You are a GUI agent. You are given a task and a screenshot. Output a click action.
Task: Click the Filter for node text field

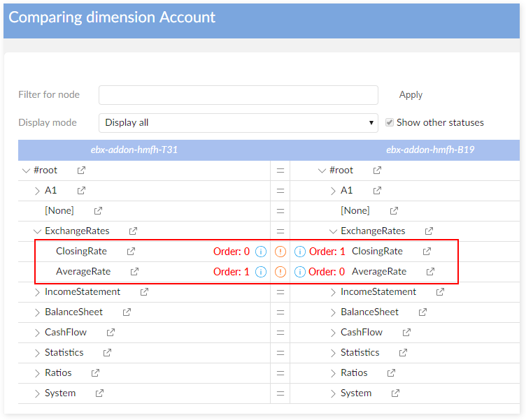click(238, 95)
